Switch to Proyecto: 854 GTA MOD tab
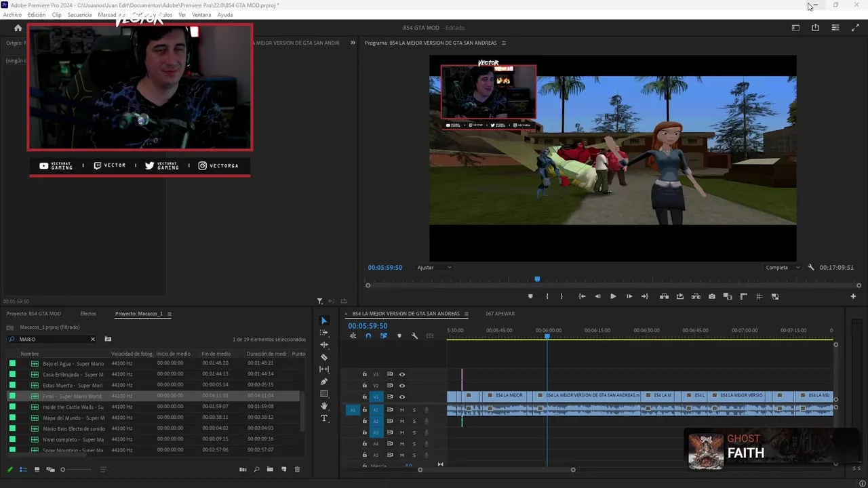The image size is (868, 488). pyautogui.click(x=34, y=314)
